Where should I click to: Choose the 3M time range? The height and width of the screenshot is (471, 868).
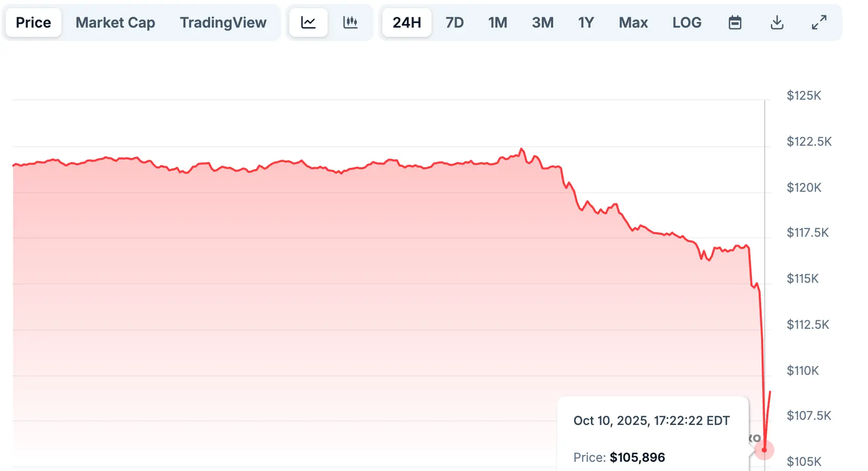coord(542,23)
